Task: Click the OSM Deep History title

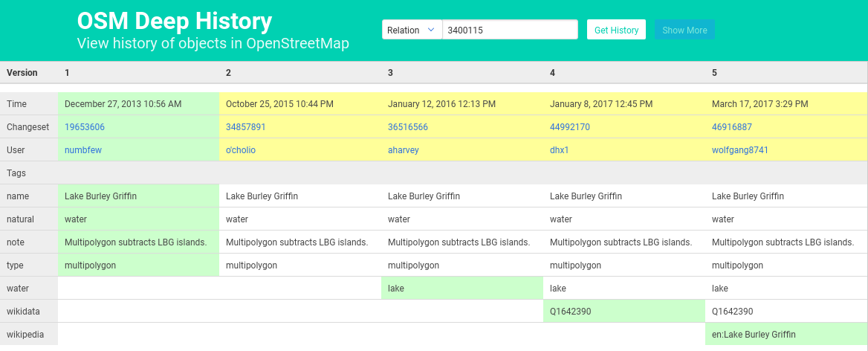Action: 175,22
